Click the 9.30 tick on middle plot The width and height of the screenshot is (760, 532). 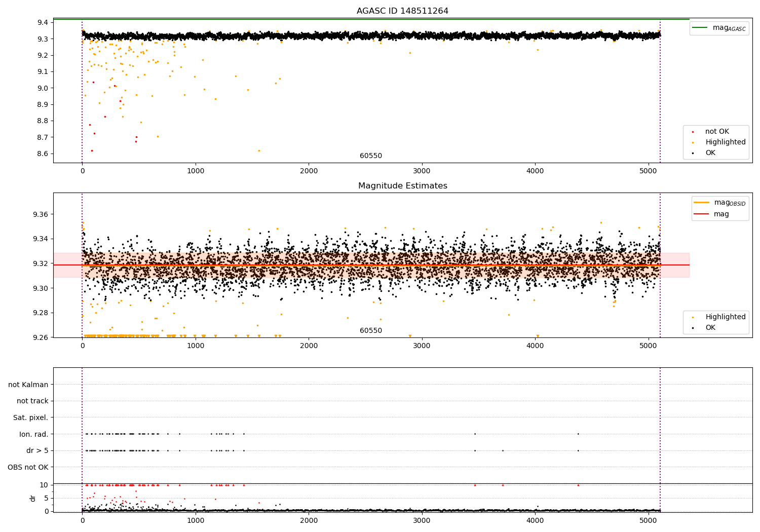[x=41, y=288]
